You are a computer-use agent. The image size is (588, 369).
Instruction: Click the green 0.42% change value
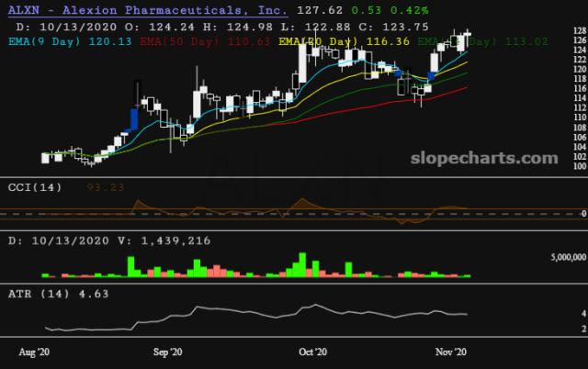pyautogui.click(x=391, y=10)
